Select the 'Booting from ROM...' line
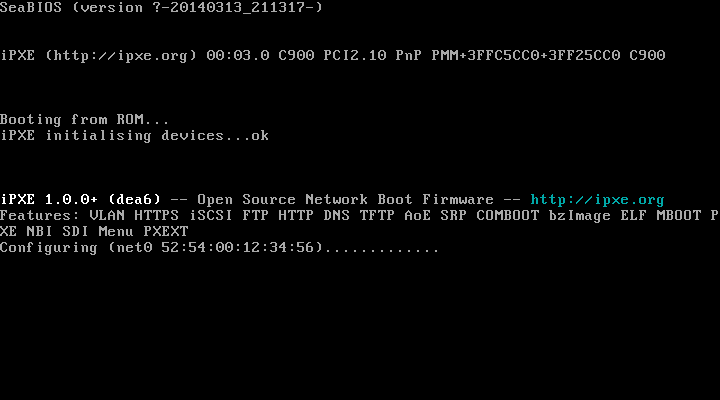720x400 pixels. pos(84,119)
